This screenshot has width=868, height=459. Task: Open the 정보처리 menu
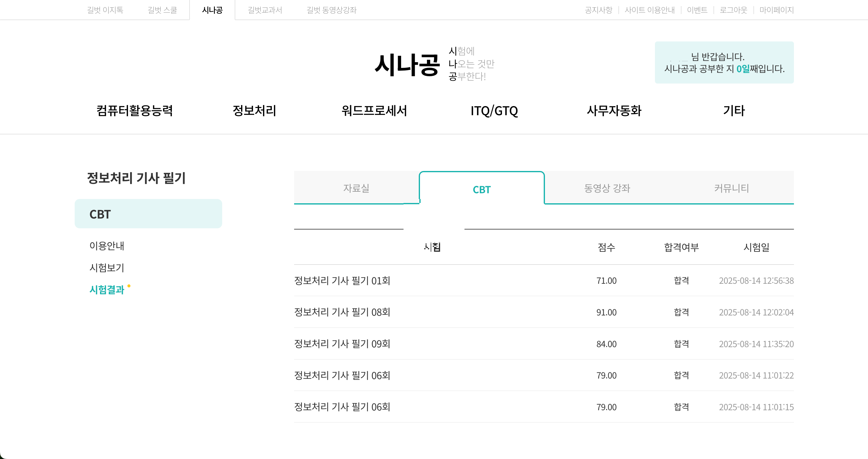pyautogui.click(x=254, y=111)
